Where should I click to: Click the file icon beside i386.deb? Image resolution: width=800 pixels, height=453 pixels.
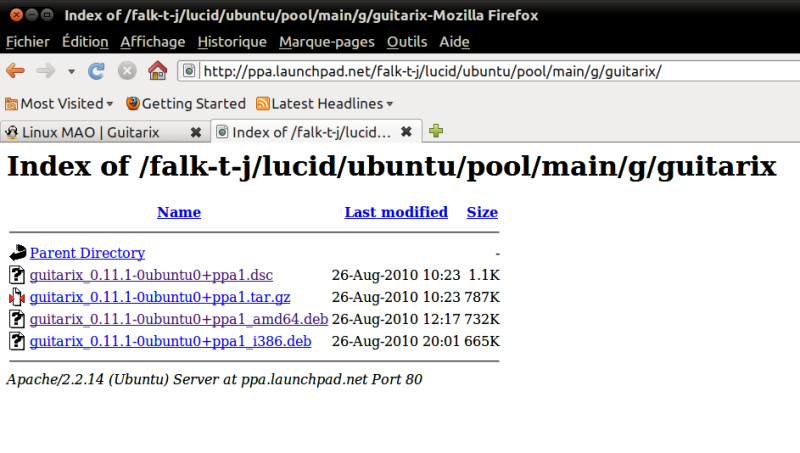(17, 341)
